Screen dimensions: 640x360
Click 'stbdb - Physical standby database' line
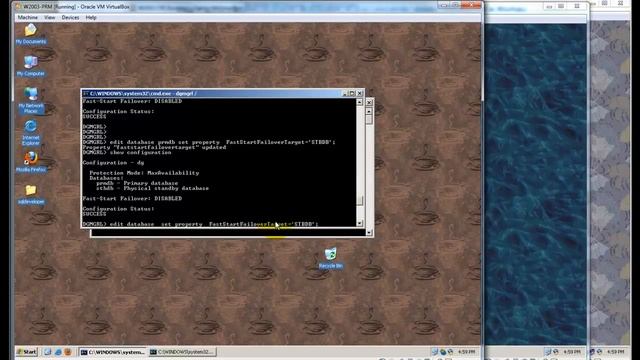[152, 188]
